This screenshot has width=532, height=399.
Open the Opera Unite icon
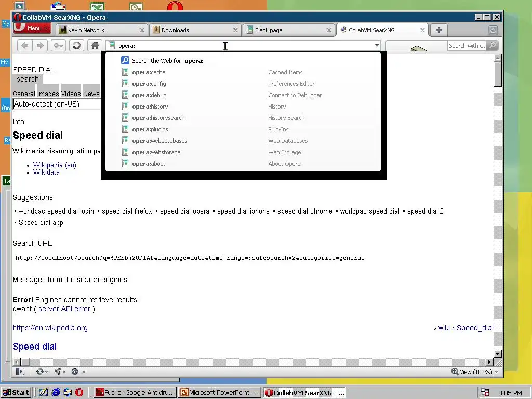coord(60,371)
